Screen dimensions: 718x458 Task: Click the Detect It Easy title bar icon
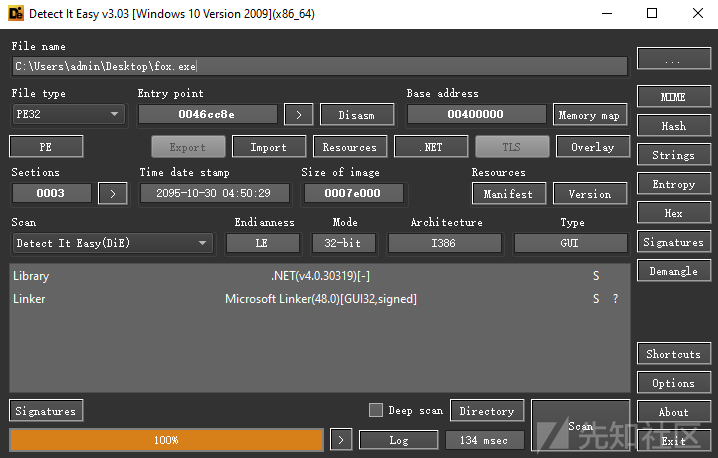16,13
